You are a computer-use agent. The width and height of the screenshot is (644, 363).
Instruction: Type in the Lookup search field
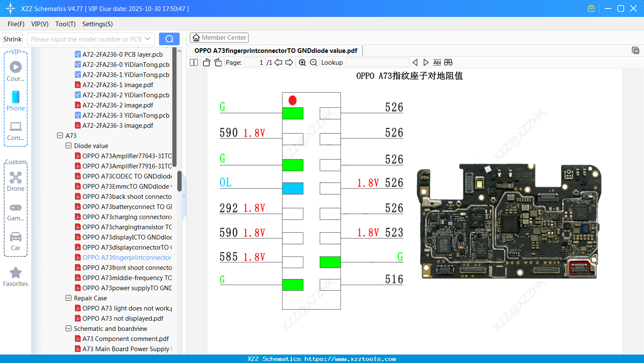(x=378, y=62)
